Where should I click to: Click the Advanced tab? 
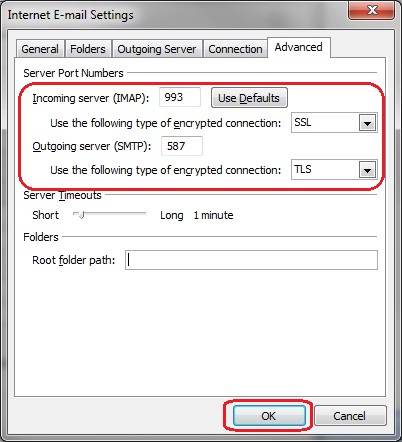click(299, 47)
